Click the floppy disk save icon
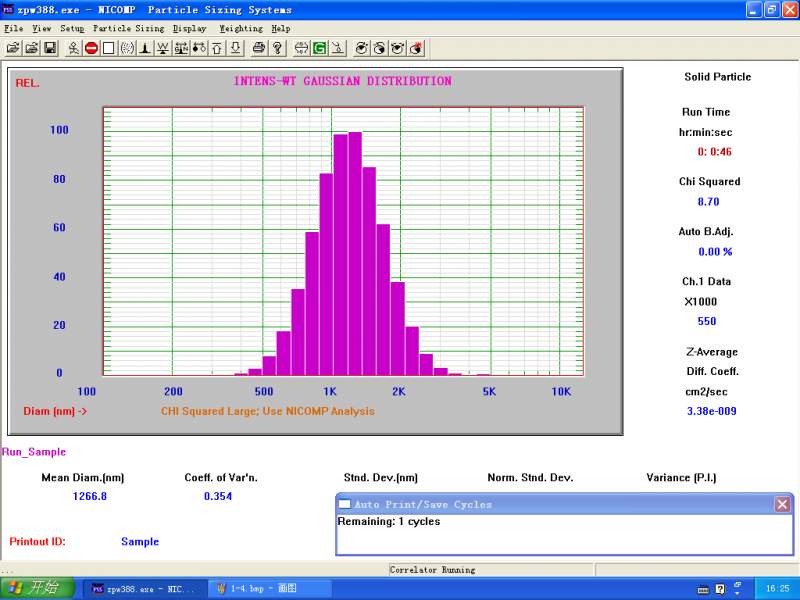Viewport: 800px width, 600px height. click(49, 47)
